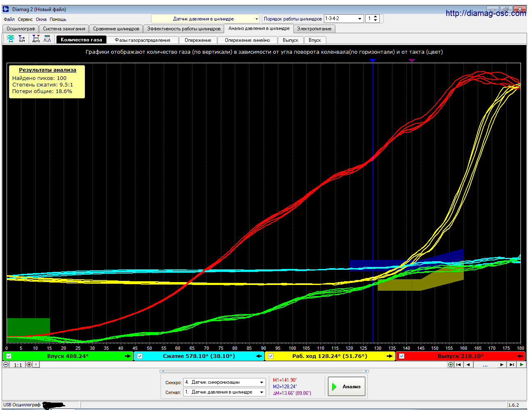Screen dimensions: 532x410
Task: Click the red zoom in plus icon
Action: (x=29, y=364)
